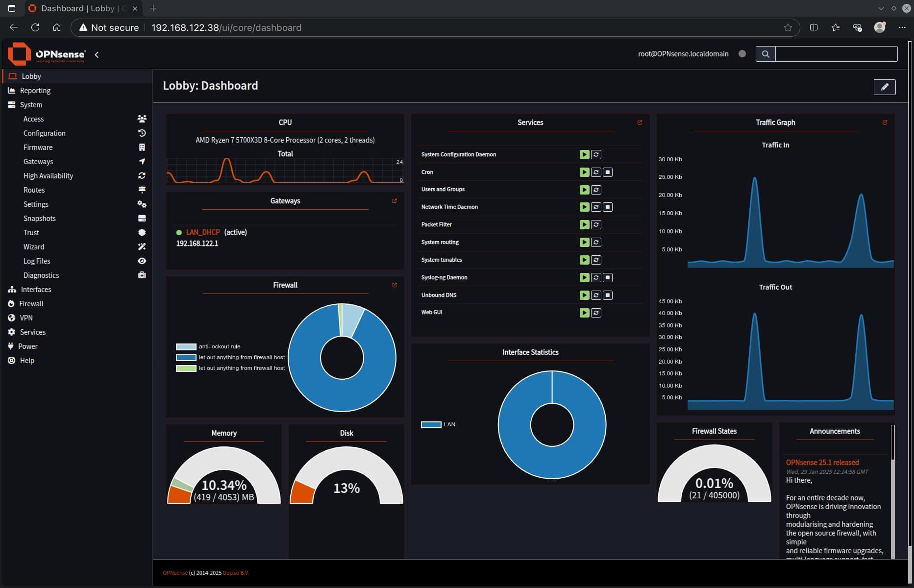Image resolution: width=914 pixels, height=588 pixels.
Task: Expand the Interfaces menu section
Action: click(36, 289)
